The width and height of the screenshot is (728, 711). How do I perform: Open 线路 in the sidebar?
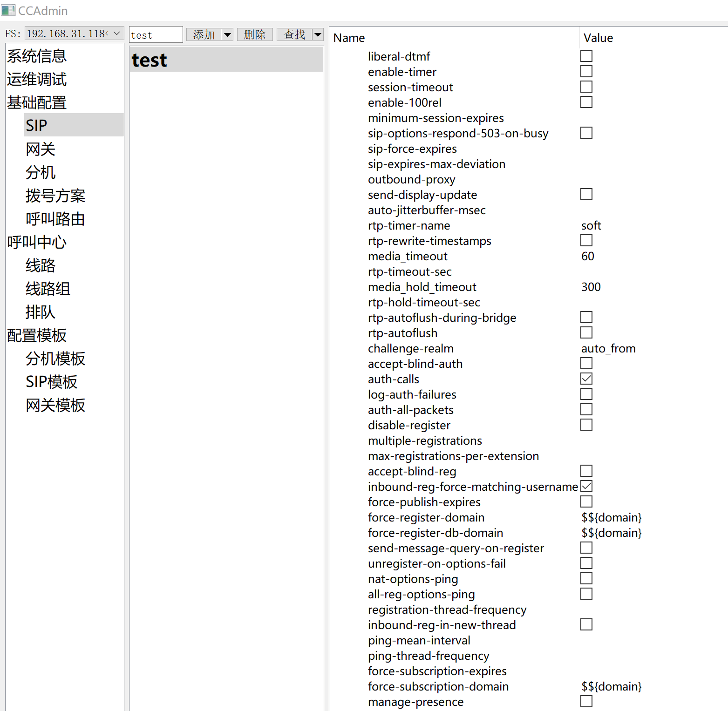pos(41,265)
